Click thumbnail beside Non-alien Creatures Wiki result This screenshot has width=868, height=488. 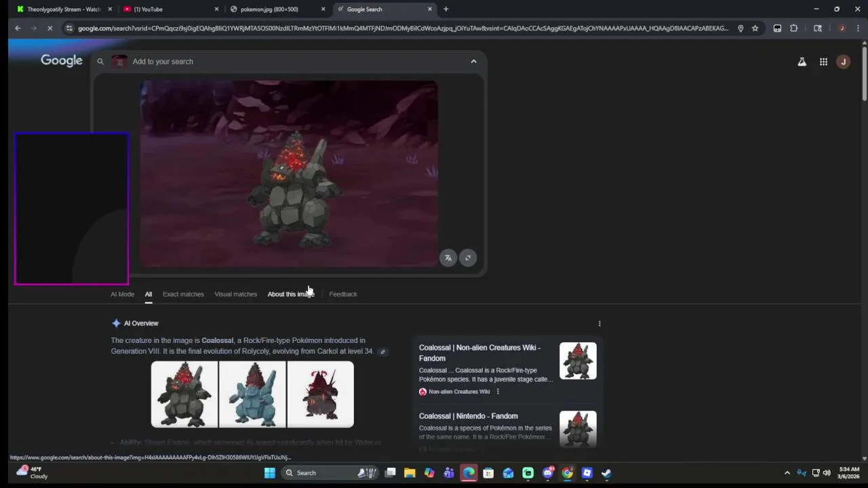(578, 361)
